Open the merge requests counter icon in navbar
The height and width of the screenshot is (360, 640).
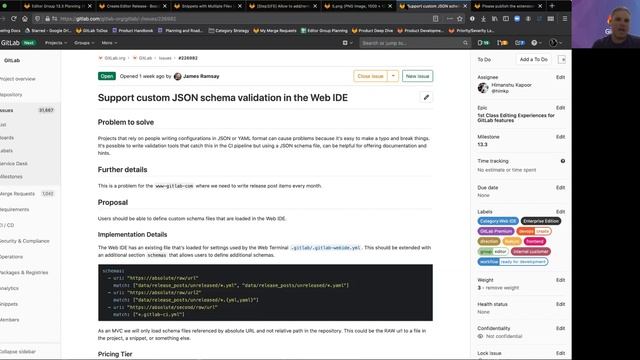click(x=502, y=42)
